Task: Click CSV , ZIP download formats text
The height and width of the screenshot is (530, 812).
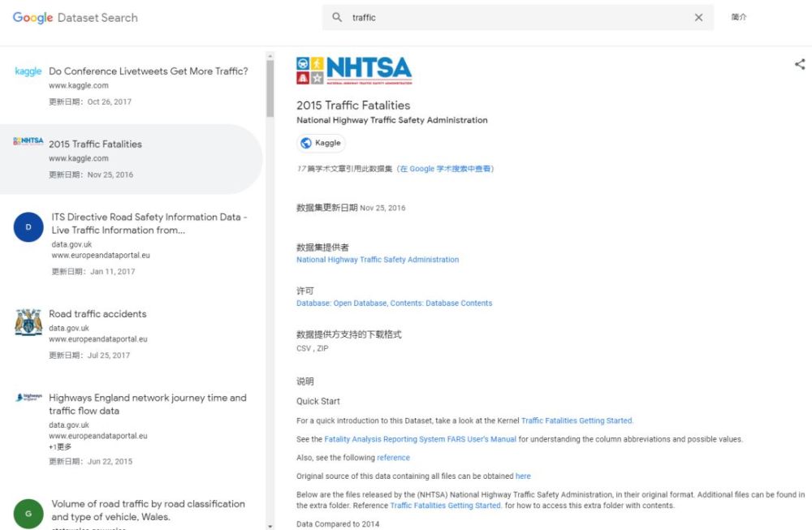Action: [x=313, y=348]
